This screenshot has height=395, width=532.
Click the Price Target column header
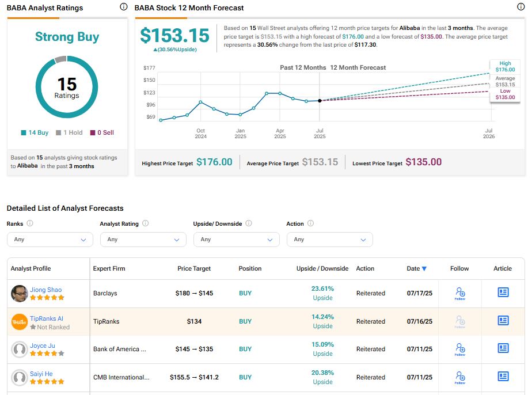pyautogui.click(x=194, y=268)
